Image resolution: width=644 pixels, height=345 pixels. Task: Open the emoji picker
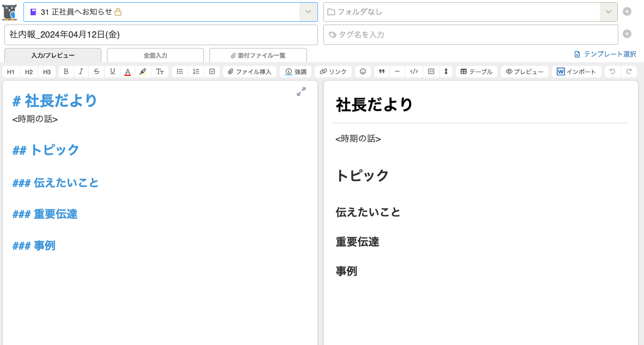pos(363,71)
